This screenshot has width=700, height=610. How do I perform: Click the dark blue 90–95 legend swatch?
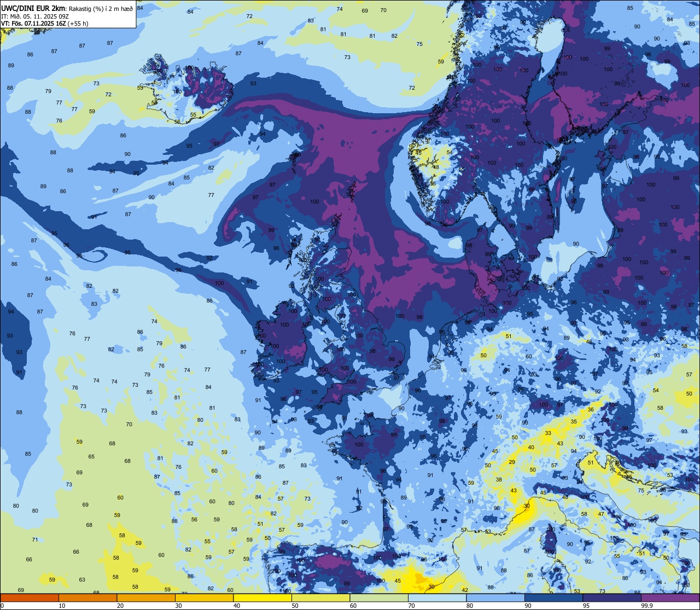coord(553,597)
